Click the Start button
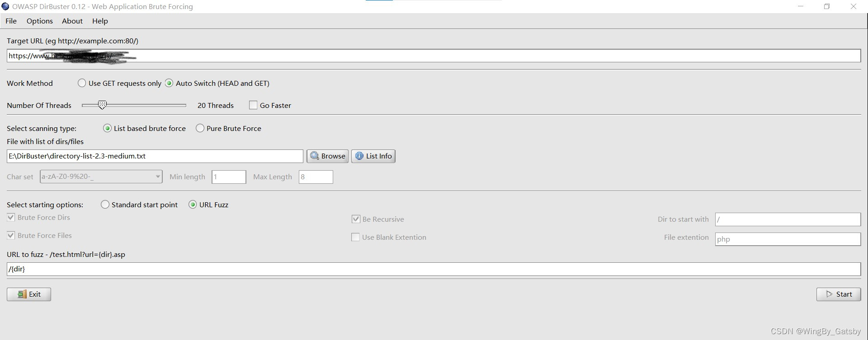The width and height of the screenshot is (868, 340). pyautogui.click(x=839, y=294)
